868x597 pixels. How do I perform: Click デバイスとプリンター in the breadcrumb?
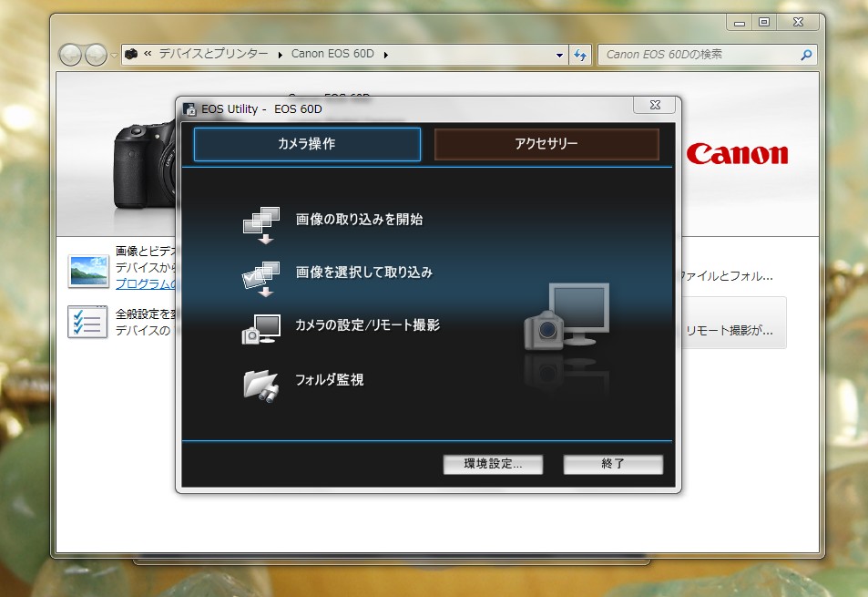pos(213,54)
